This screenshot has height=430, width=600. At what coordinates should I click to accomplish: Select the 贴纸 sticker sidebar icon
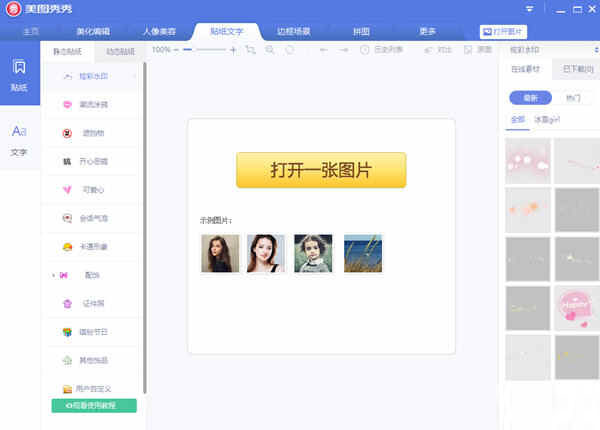tap(19, 74)
